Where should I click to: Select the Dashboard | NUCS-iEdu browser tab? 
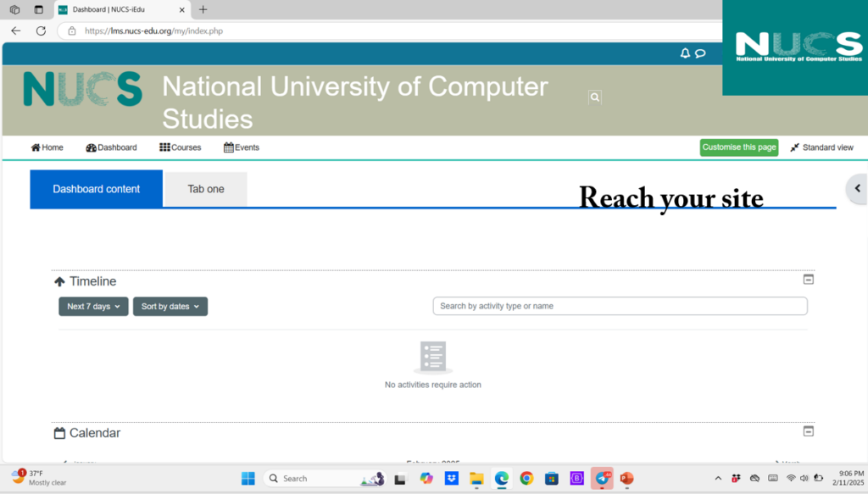click(122, 10)
